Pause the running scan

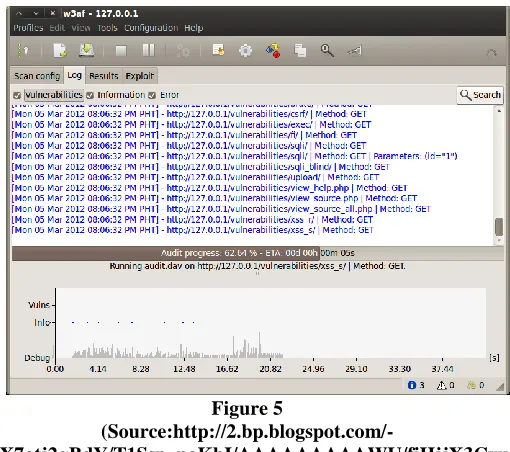pyautogui.click(x=148, y=51)
